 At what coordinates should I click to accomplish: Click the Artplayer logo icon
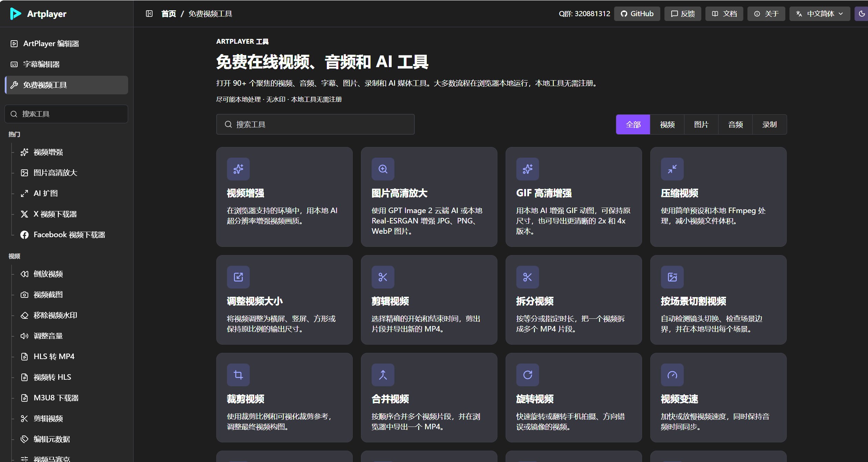(15, 14)
